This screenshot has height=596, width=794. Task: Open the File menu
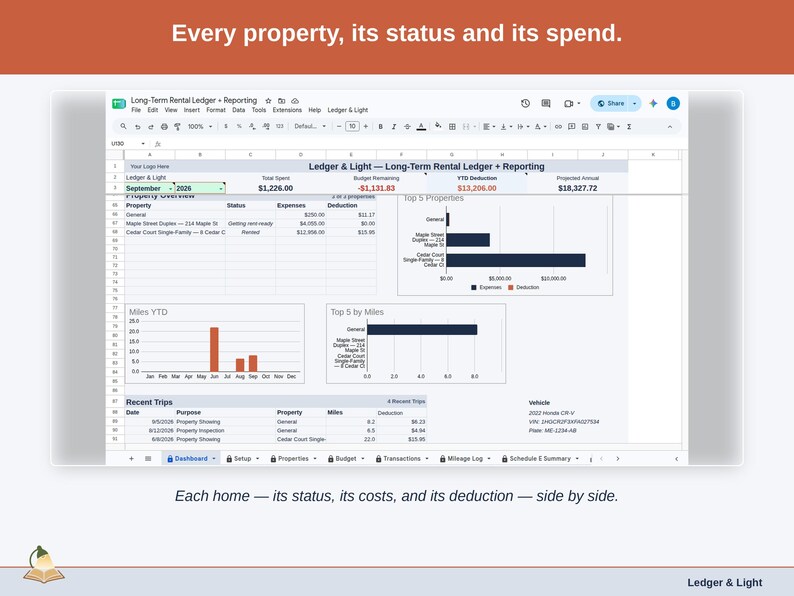(136, 110)
